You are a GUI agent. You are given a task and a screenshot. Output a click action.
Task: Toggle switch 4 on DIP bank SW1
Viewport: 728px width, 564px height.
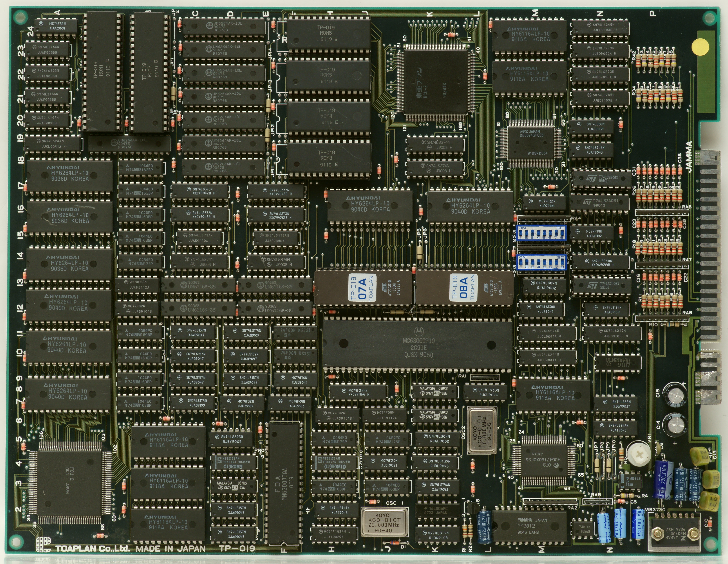click(539, 262)
